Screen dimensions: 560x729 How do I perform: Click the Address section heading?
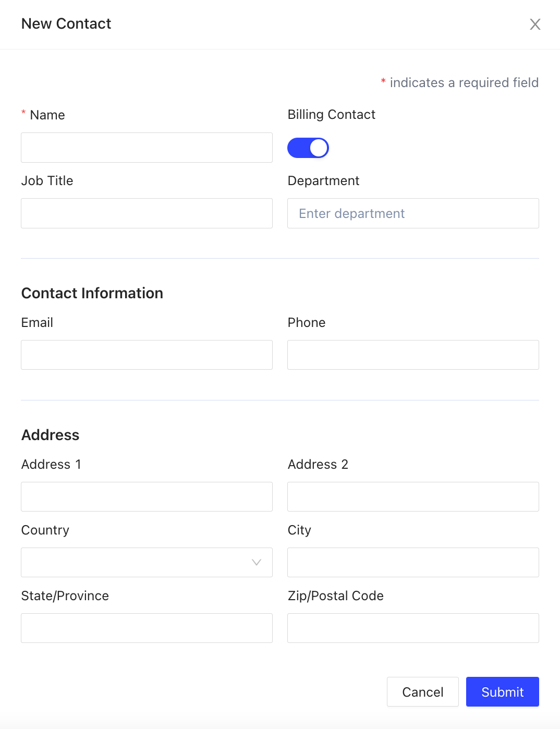coord(51,435)
